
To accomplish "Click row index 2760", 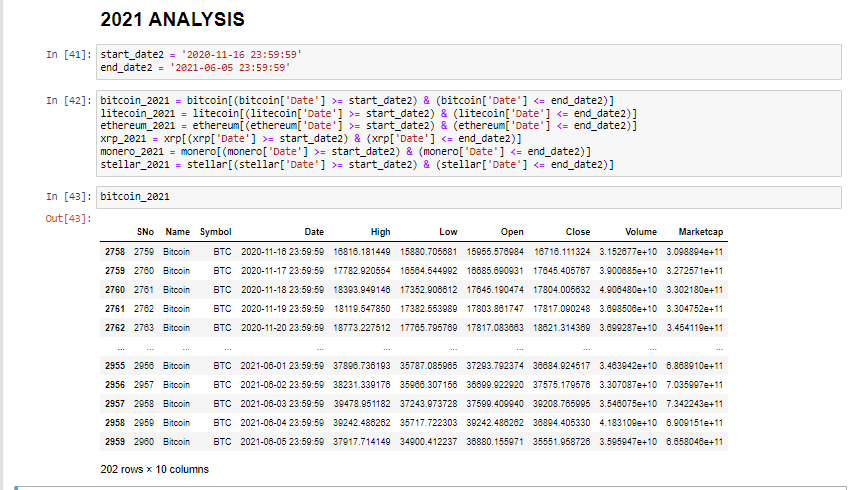I will point(115,290).
